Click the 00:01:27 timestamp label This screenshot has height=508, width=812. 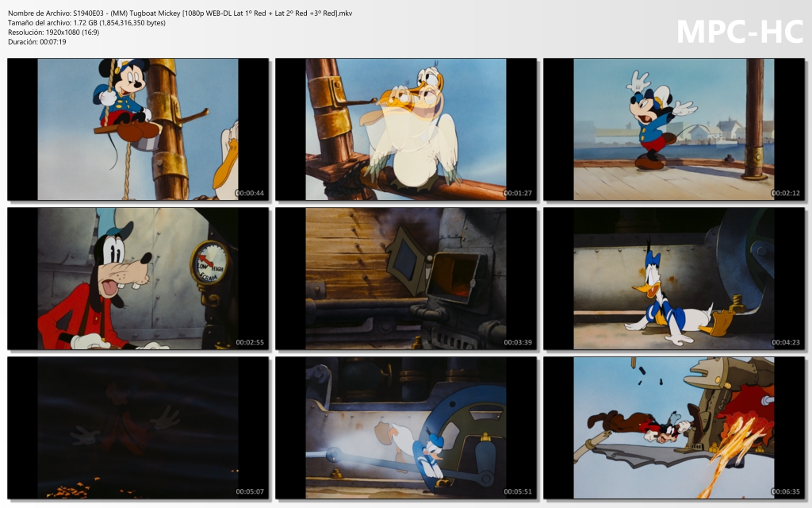(x=518, y=194)
